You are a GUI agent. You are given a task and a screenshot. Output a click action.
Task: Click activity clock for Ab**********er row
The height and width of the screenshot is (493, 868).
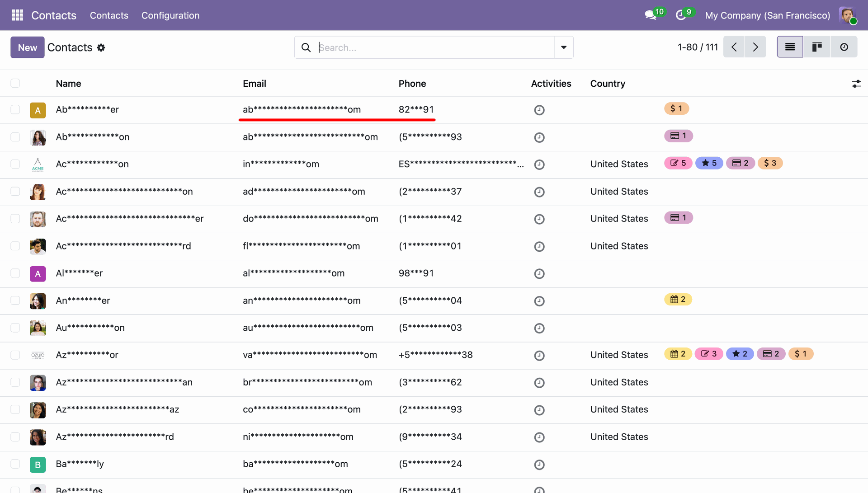tap(539, 110)
